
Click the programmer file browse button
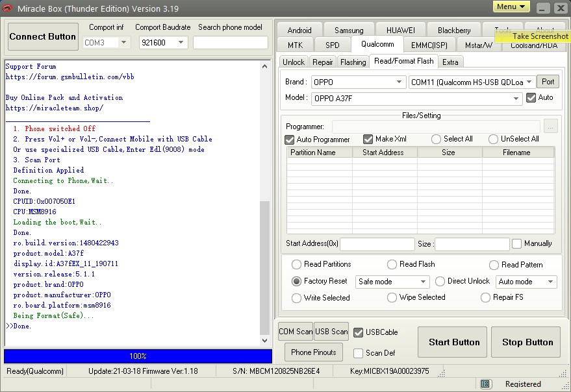point(550,127)
